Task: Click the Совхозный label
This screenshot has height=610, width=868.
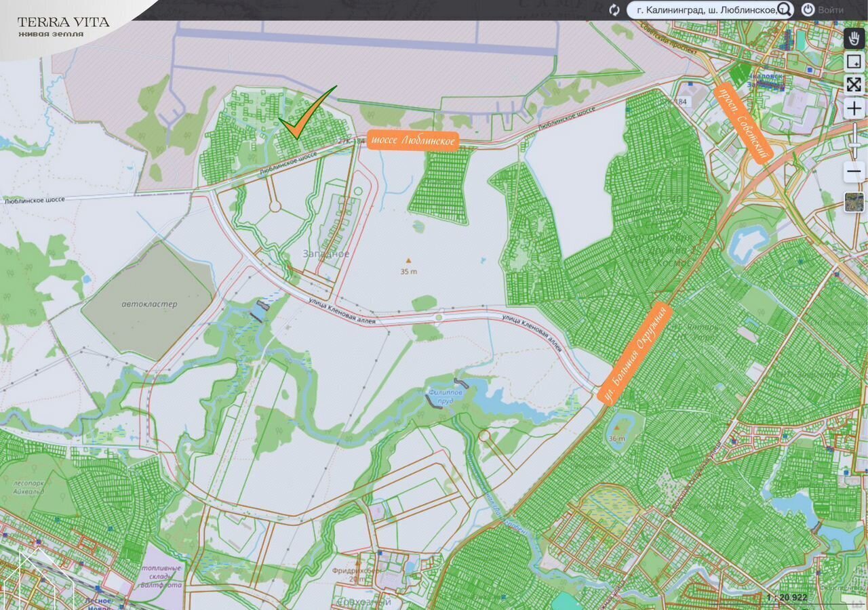Action: pyautogui.click(x=364, y=602)
